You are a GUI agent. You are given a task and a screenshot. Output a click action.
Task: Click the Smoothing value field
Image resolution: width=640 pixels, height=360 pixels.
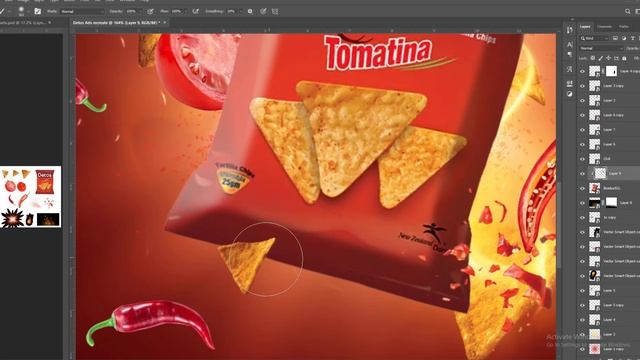(231, 11)
